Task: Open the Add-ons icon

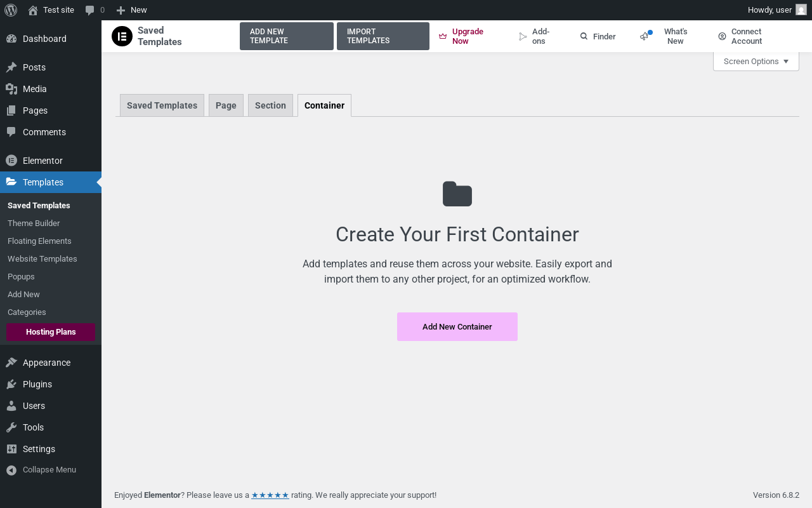Action: click(x=523, y=36)
